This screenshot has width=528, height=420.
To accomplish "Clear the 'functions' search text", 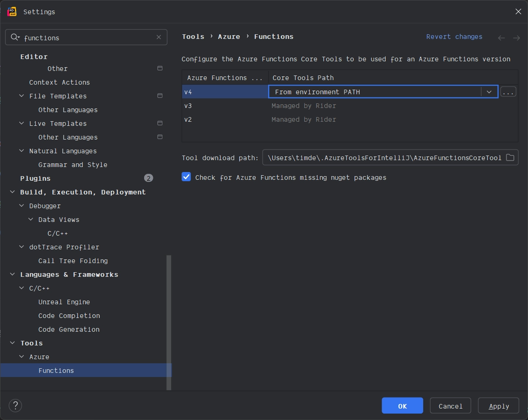I will tap(159, 37).
